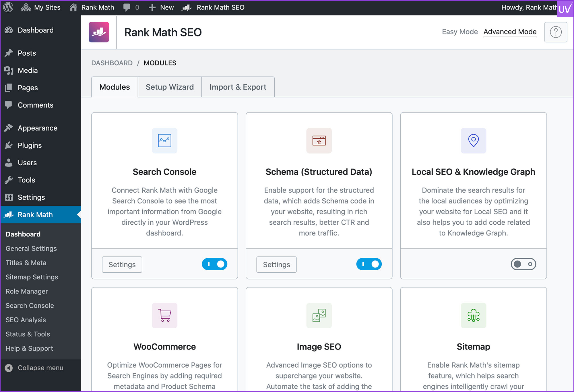Open Role Manager submenu
Screen dimensions: 574x392
(27, 291)
